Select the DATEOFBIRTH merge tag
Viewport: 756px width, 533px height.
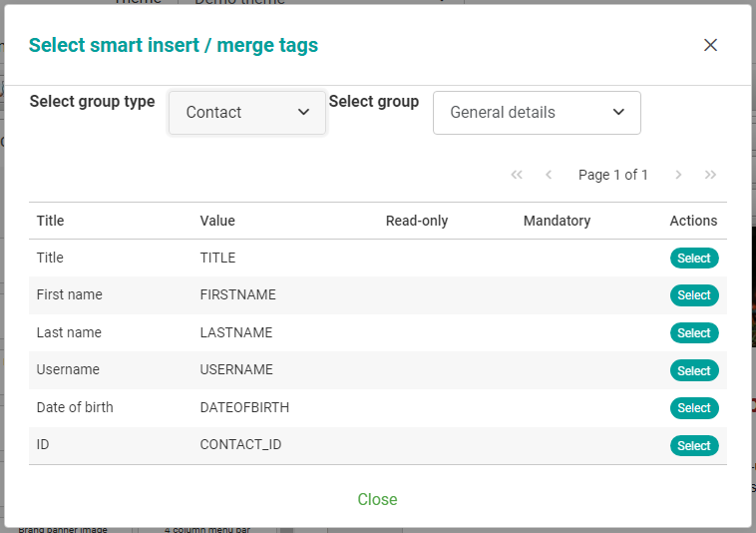(693, 408)
